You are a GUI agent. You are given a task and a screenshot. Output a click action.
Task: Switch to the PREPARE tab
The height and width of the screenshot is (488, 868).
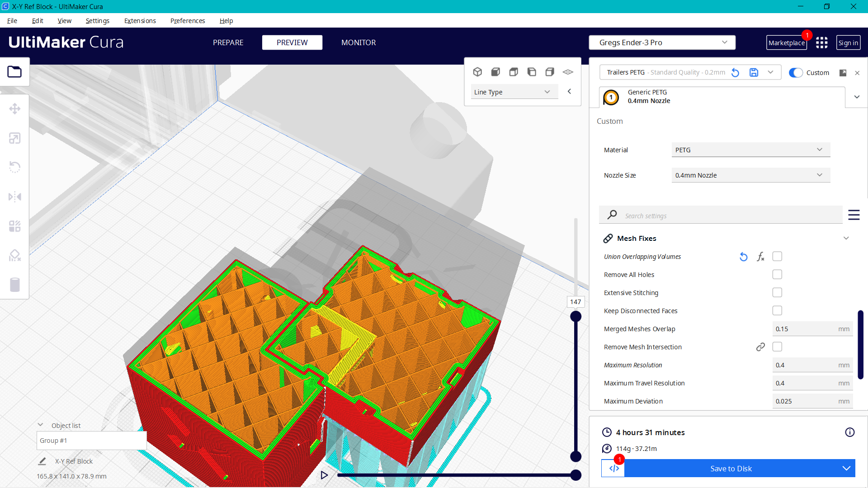[228, 42]
